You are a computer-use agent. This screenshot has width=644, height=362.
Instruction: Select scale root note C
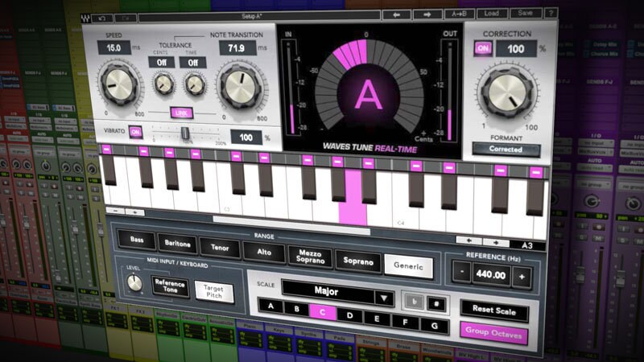coord(323,312)
